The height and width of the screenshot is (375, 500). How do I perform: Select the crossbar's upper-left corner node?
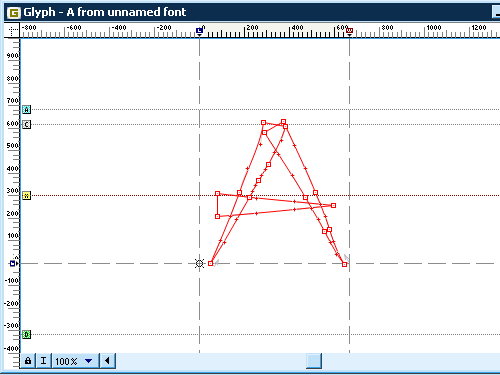pyautogui.click(x=217, y=193)
